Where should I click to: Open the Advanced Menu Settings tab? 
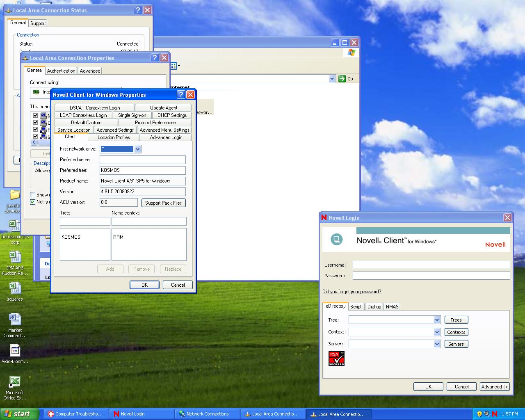(164, 130)
